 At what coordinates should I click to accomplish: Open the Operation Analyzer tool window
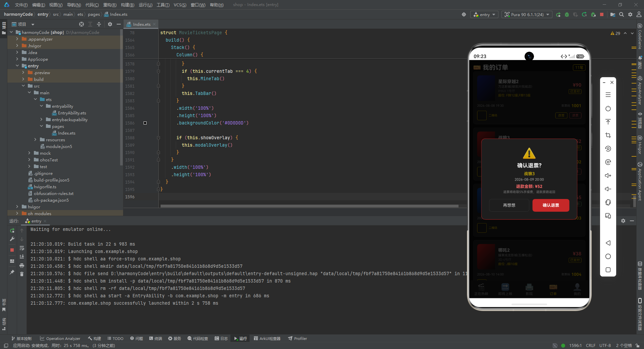(60, 339)
